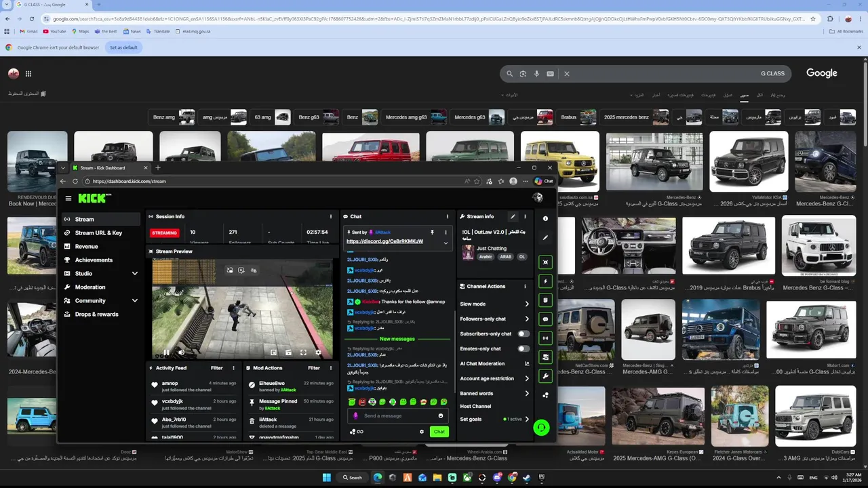Pause the stream preview video

tap(166, 352)
